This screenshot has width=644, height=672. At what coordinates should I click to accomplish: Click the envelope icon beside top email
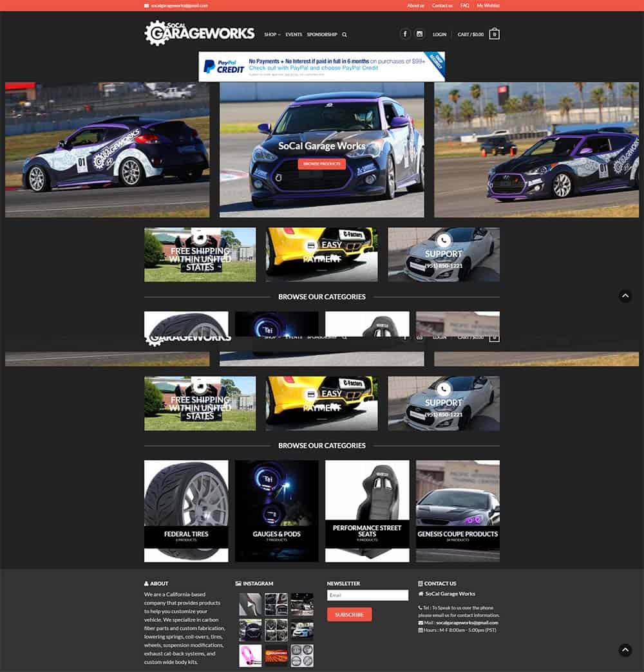tap(147, 6)
